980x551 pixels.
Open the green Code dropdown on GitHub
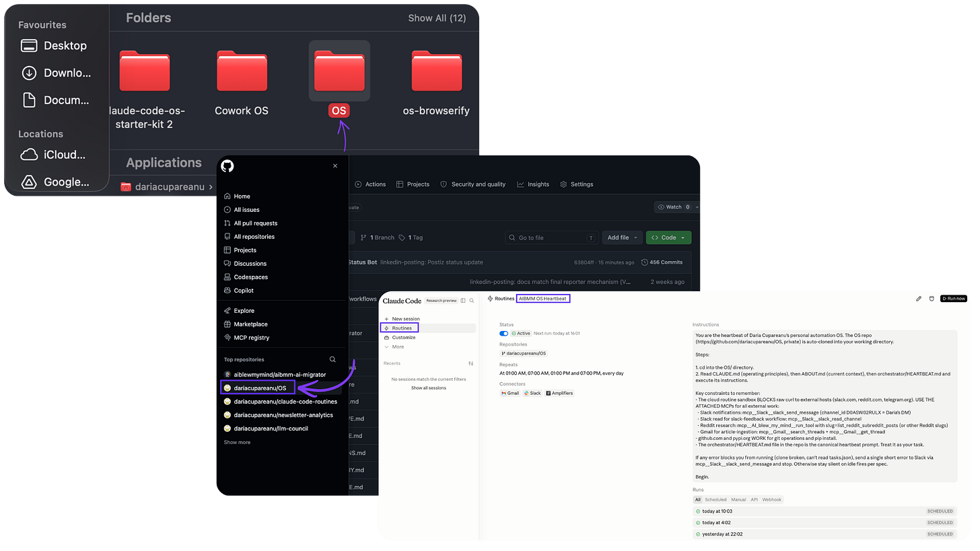668,237
